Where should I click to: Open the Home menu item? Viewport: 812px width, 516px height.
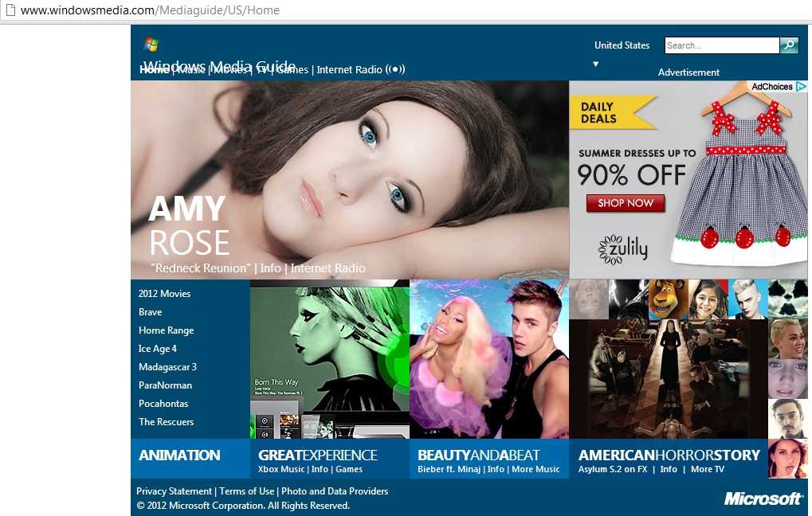[x=154, y=69]
